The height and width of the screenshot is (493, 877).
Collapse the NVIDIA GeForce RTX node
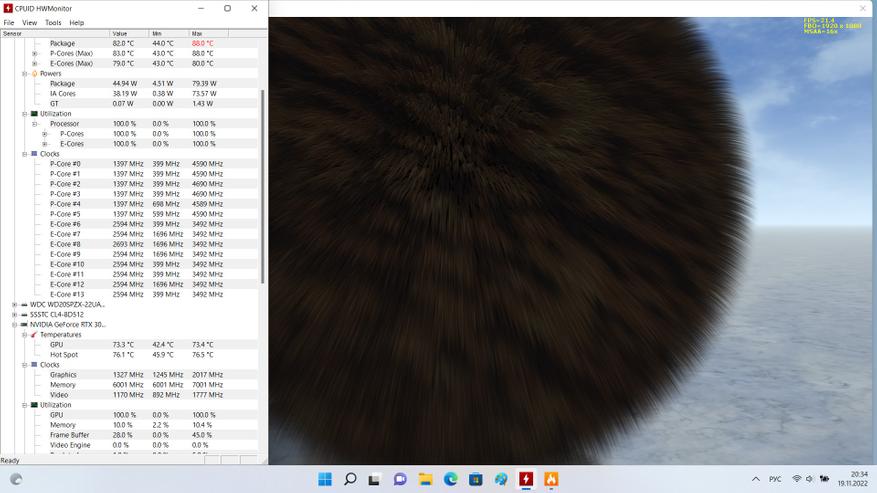click(x=15, y=325)
